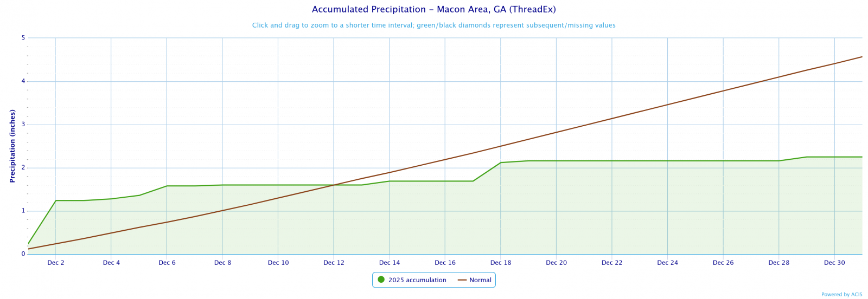Click the y-axis value label "3"
The height and width of the screenshot is (299, 868).
(23, 125)
